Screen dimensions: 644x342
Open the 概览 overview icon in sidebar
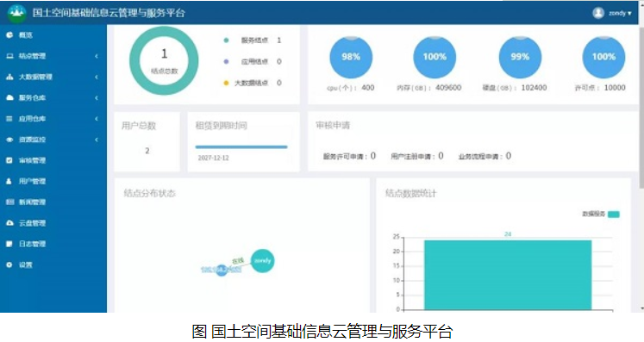9,35
